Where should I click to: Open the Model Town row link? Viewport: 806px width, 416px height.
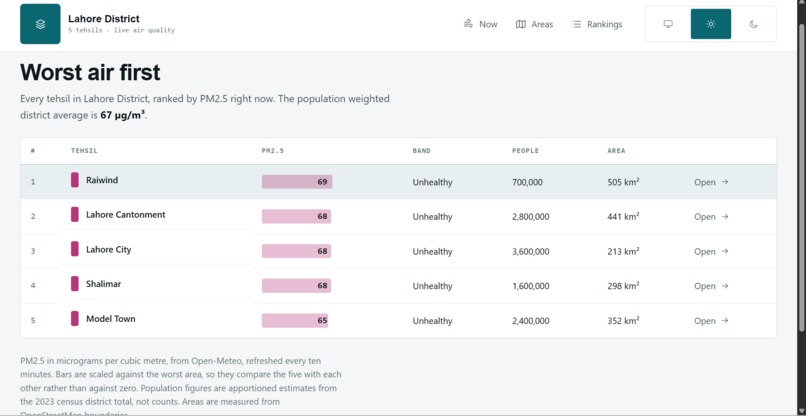point(711,321)
